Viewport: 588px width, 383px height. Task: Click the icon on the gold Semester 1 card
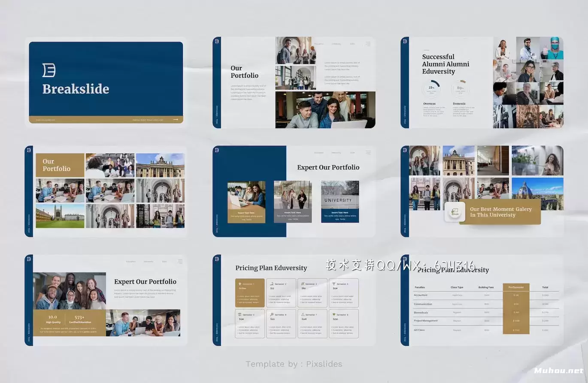point(240,284)
